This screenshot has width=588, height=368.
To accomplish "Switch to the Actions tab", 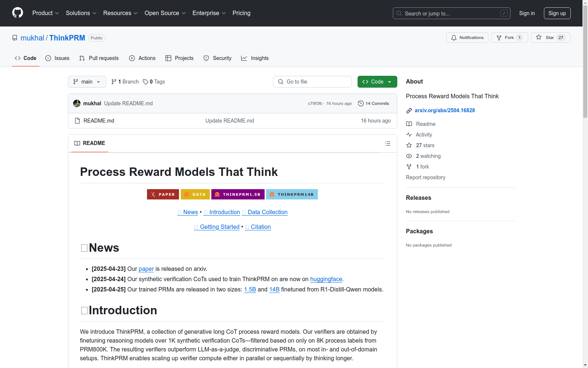I will point(142,58).
